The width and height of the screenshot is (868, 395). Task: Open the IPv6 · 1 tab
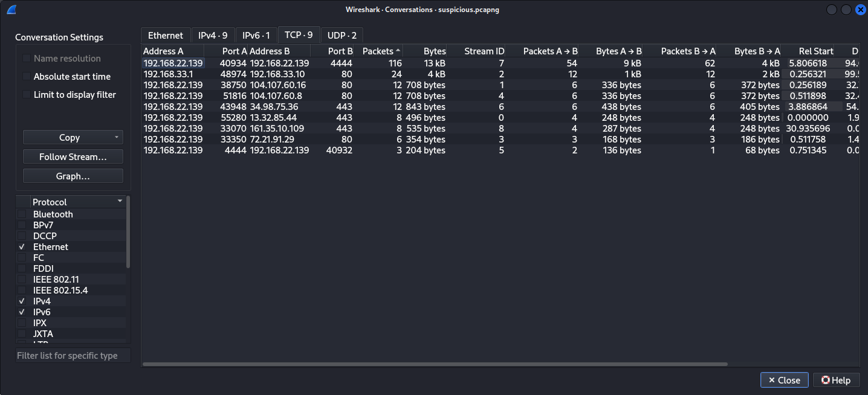pos(256,35)
